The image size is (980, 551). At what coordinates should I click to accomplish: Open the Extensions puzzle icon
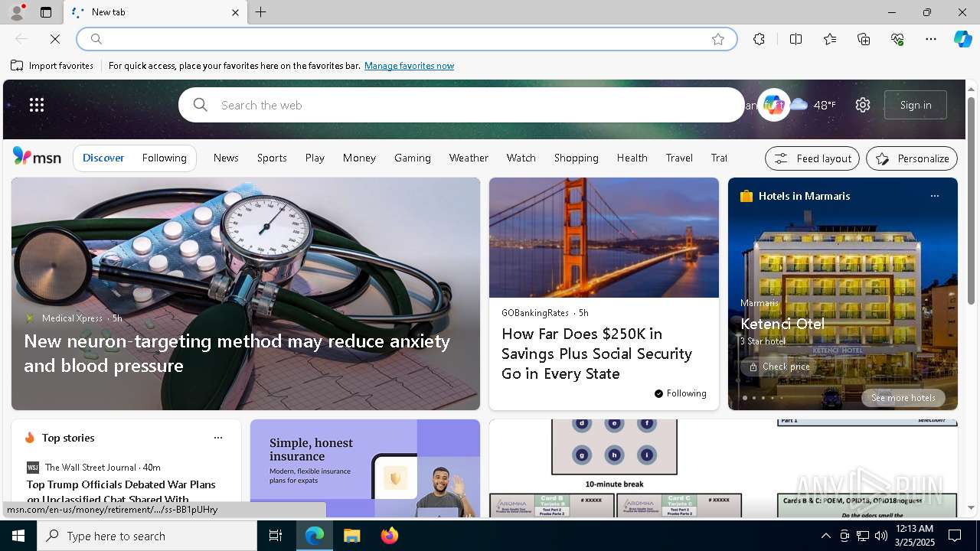tap(759, 39)
